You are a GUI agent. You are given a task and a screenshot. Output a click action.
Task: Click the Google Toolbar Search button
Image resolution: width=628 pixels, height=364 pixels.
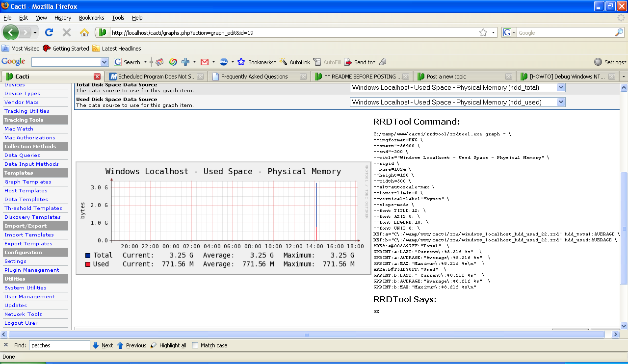coord(127,62)
